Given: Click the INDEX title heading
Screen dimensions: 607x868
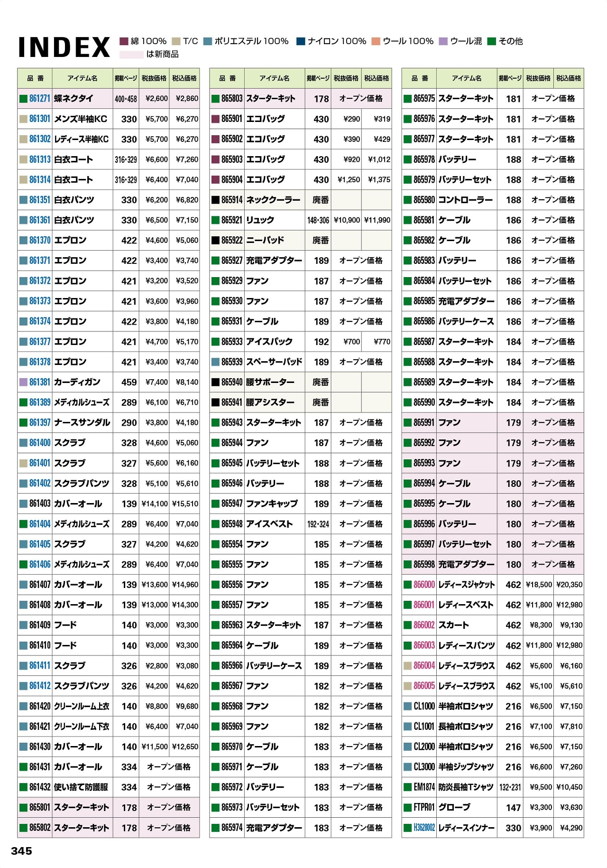Looking at the screenshot, I should tap(64, 47).
